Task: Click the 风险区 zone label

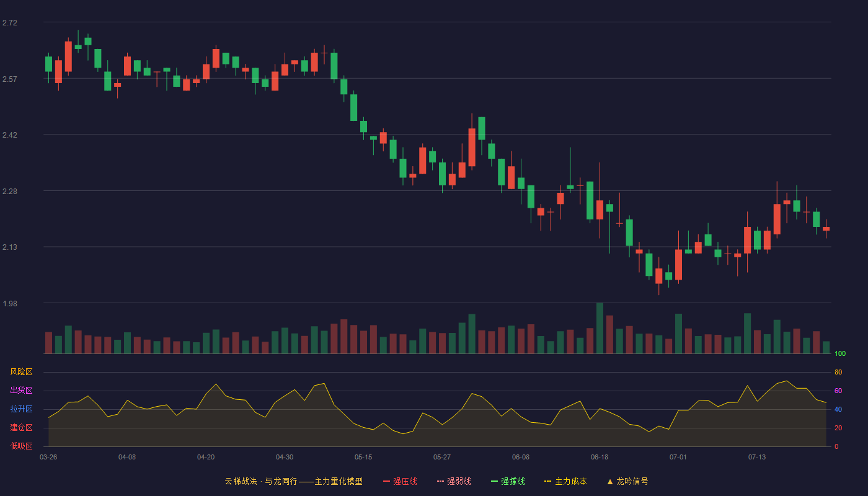Action: [21, 372]
